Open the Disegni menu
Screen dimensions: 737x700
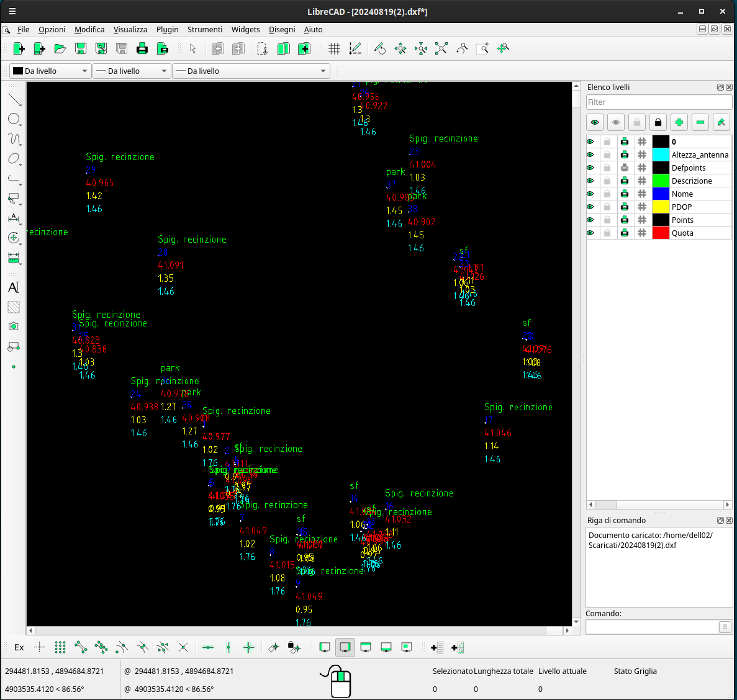282,29
